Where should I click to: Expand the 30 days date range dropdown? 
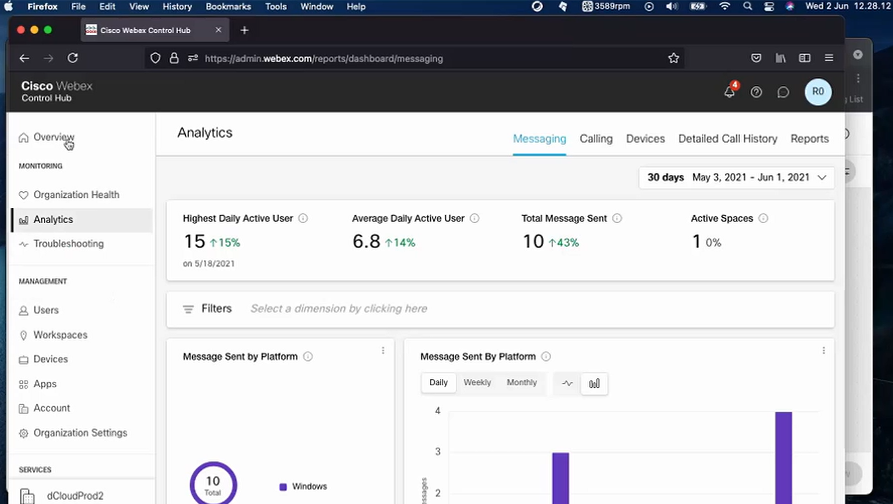point(736,177)
